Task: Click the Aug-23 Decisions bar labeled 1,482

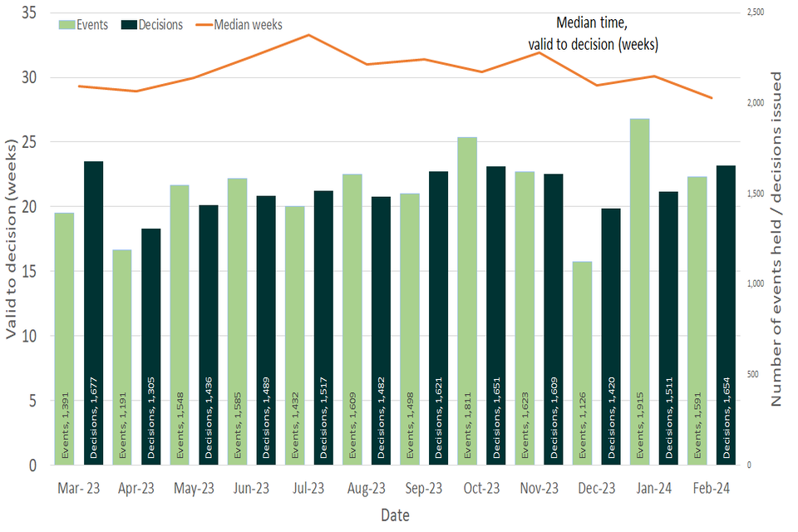Action: click(381, 331)
